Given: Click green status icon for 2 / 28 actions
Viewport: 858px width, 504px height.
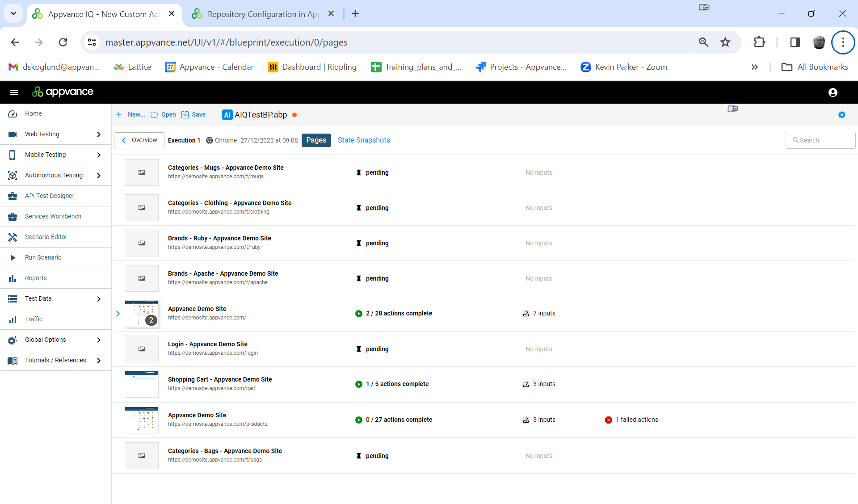Looking at the screenshot, I should click(x=359, y=314).
